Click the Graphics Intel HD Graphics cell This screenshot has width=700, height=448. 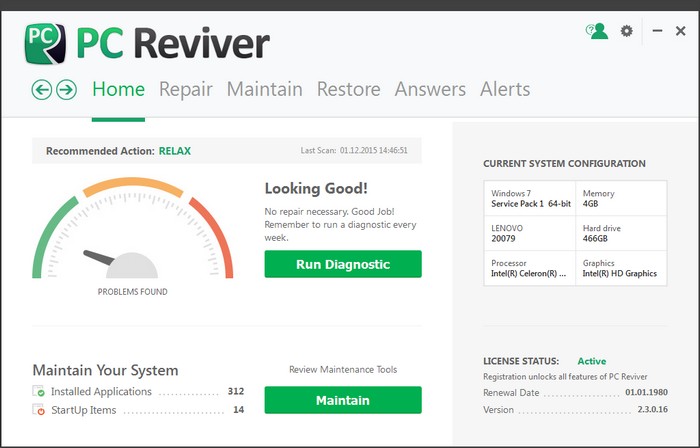point(621,268)
